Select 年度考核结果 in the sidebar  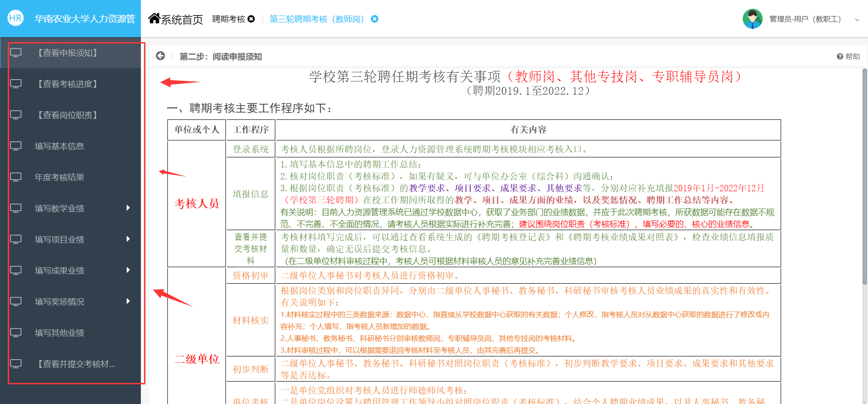[70, 178]
